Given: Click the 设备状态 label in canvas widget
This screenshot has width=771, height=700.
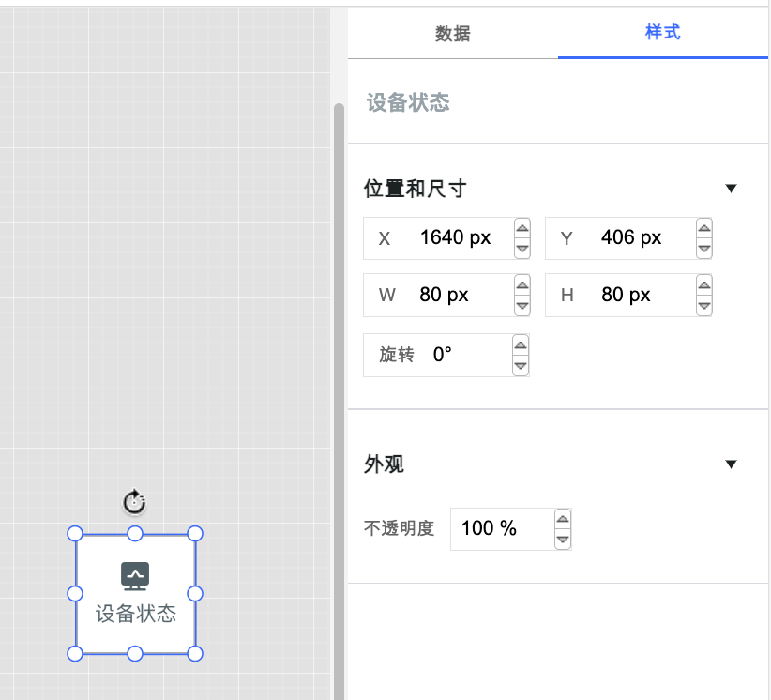Looking at the screenshot, I should click(x=136, y=614).
